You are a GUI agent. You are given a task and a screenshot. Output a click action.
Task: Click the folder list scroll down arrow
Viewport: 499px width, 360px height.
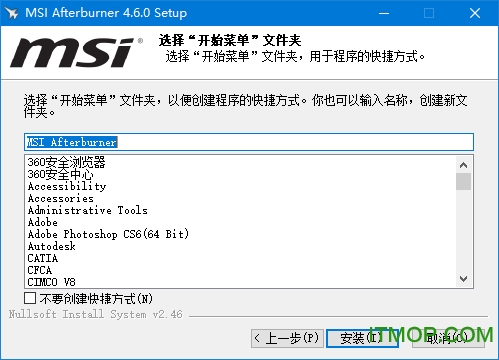[x=463, y=279]
